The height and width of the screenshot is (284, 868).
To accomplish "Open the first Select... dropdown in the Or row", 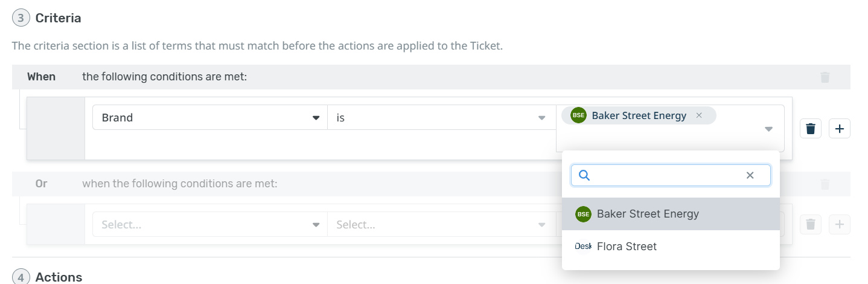I will (x=209, y=225).
